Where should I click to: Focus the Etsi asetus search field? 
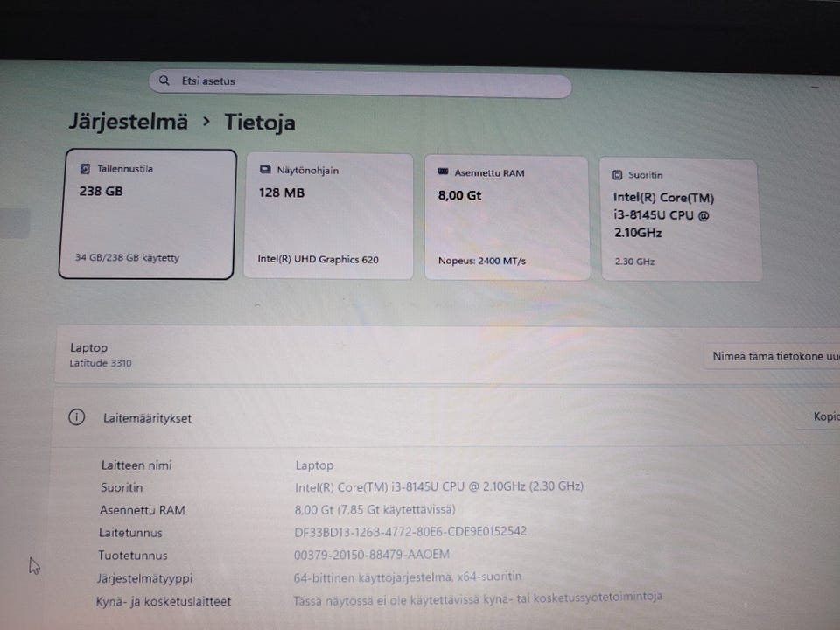(x=360, y=84)
